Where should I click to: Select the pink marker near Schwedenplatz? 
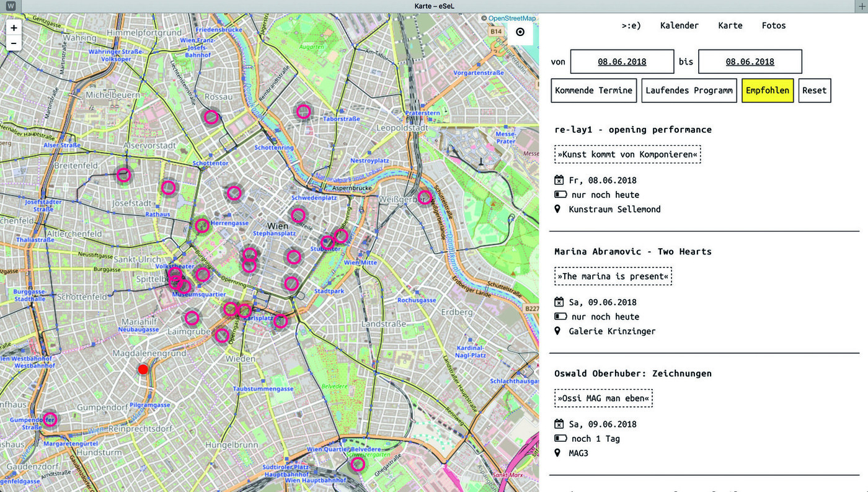[298, 215]
